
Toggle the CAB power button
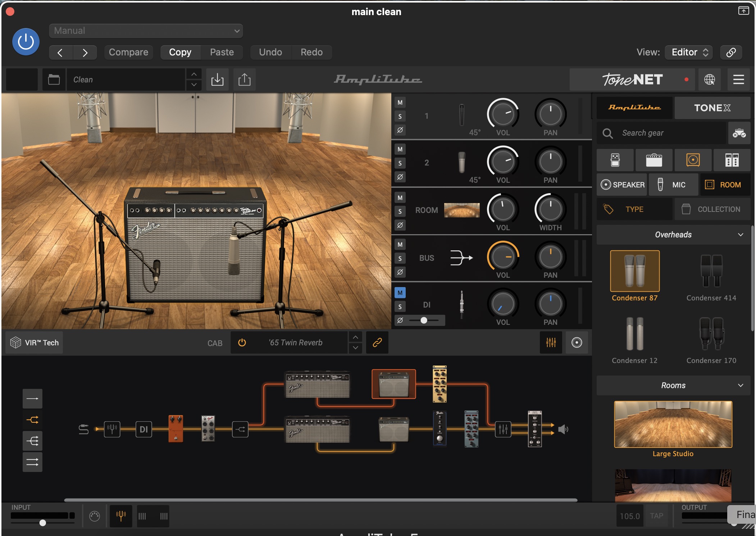242,342
